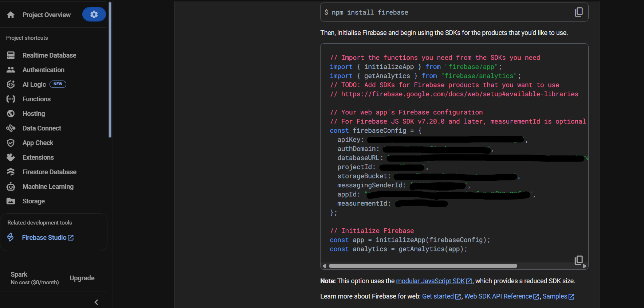
Task: Click the code scroll left arrow
Action: tap(324, 266)
